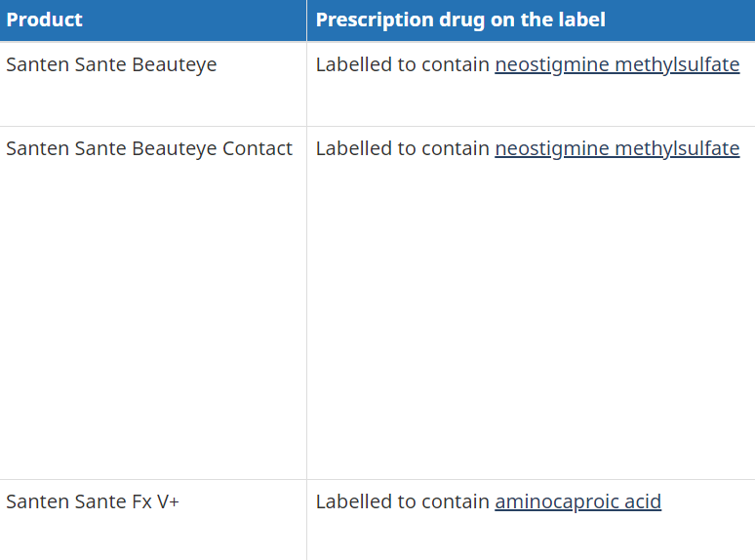
Task: Click 'Labelled to contain' in Fx V+ row
Action: point(403,502)
